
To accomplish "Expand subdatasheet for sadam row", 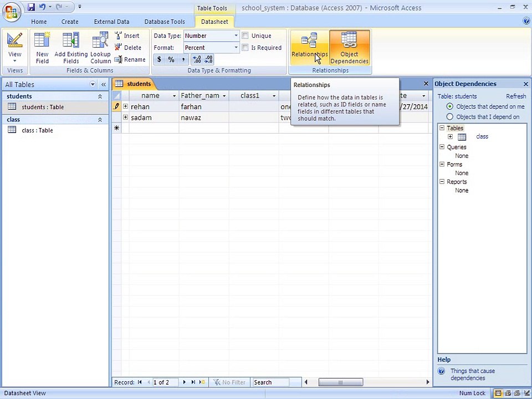I will click(126, 117).
